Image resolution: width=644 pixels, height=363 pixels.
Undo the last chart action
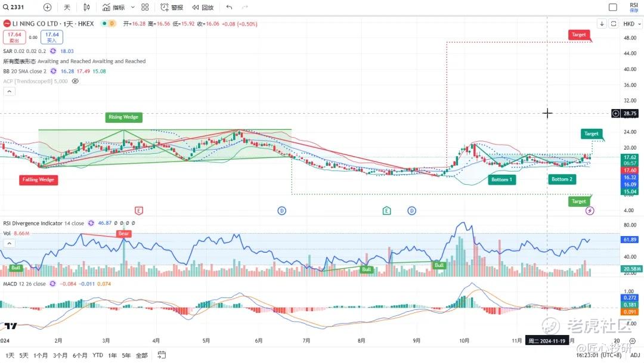pyautogui.click(x=229, y=7)
